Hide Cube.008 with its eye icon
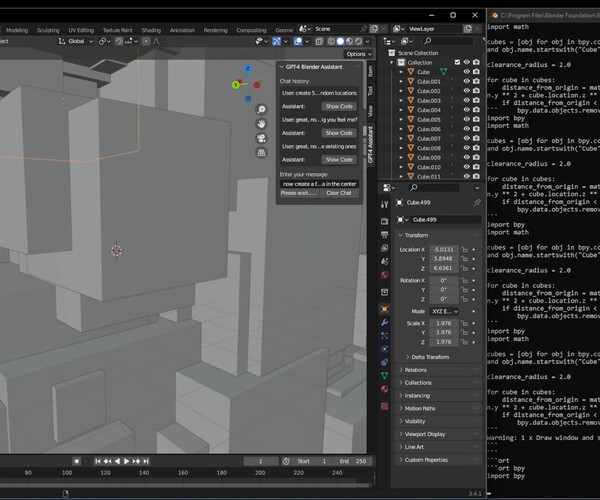600x500 pixels. [466, 148]
